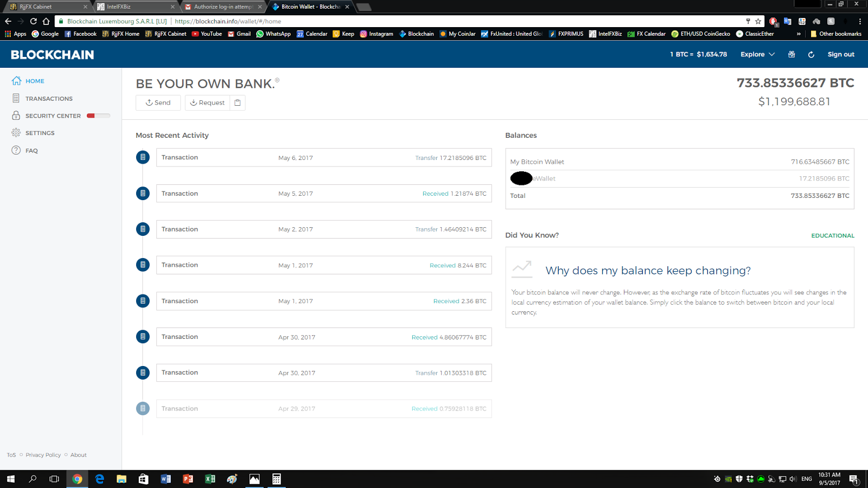Click the Total 733.85336627 BTC row
This screenshot has width=868, height=488.
tap(680, 196)
